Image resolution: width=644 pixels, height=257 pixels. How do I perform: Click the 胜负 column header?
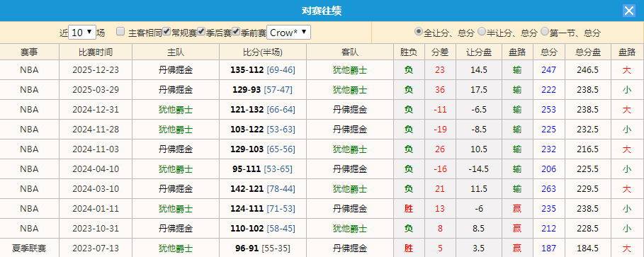(x=409, y=52)
